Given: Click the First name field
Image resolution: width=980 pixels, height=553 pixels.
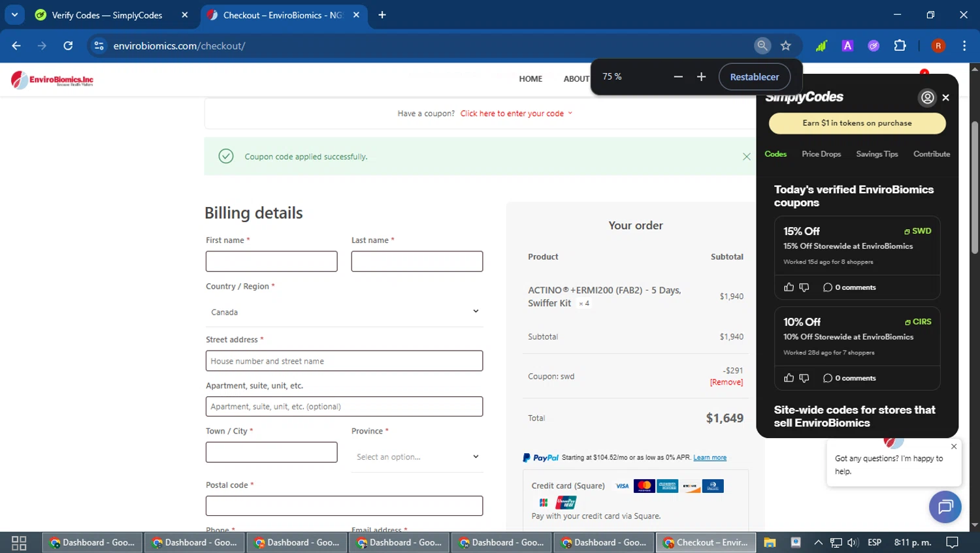Looking at the screenshot, I should pos(271,261).
